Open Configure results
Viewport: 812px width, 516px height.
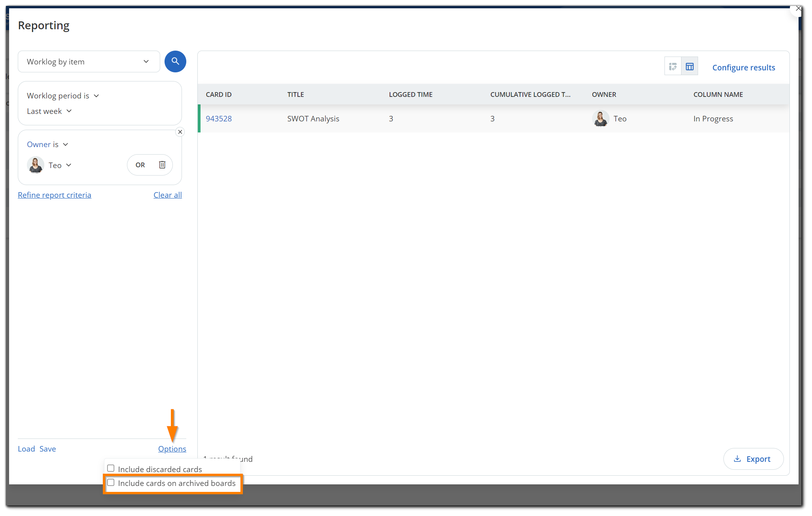744,67
